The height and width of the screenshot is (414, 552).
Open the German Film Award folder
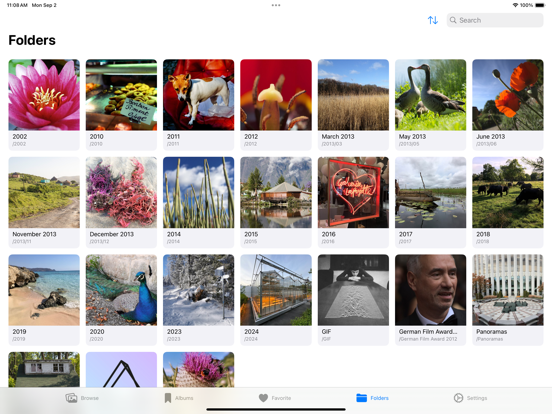(x=431, y=300)
